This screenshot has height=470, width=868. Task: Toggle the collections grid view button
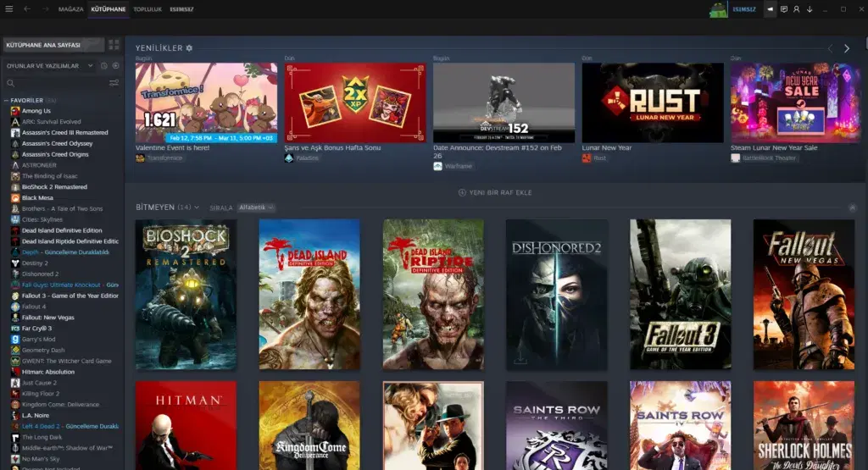(x=114, y=45)
